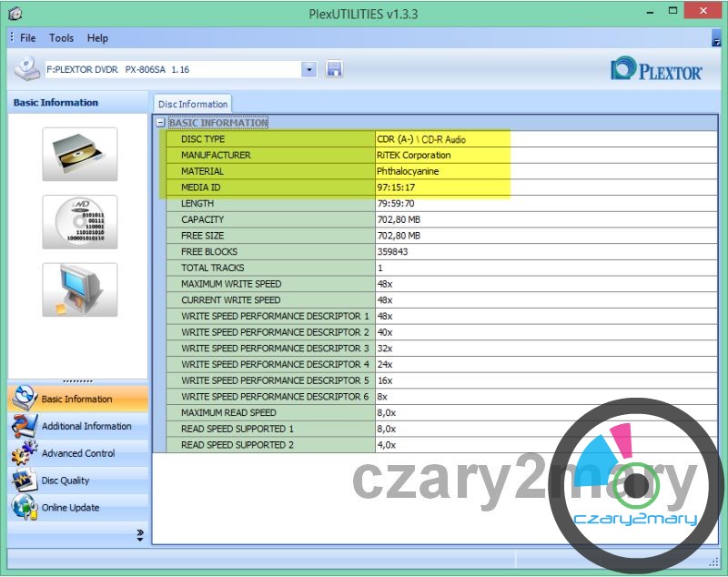
Task: Open the Tools menu
Action: pos(62,38)
